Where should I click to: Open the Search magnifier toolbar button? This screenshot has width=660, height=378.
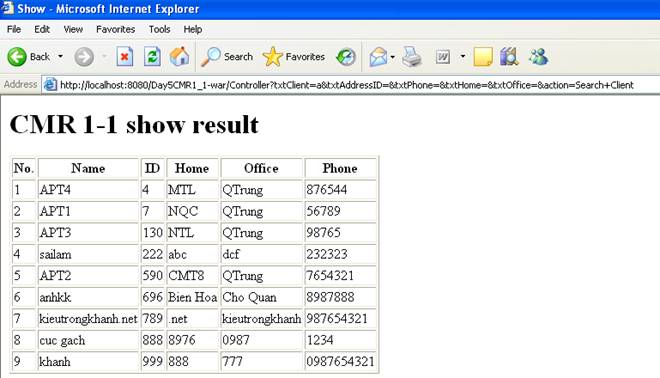tap(227, 57)
